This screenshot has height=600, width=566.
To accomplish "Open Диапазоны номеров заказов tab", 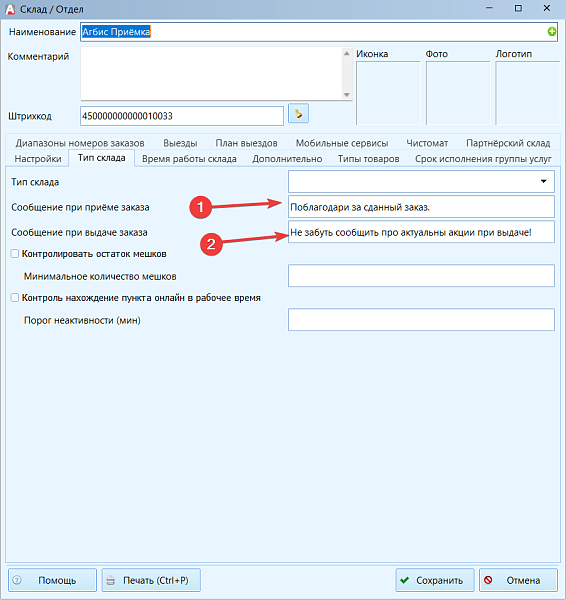I will [80, 143].
